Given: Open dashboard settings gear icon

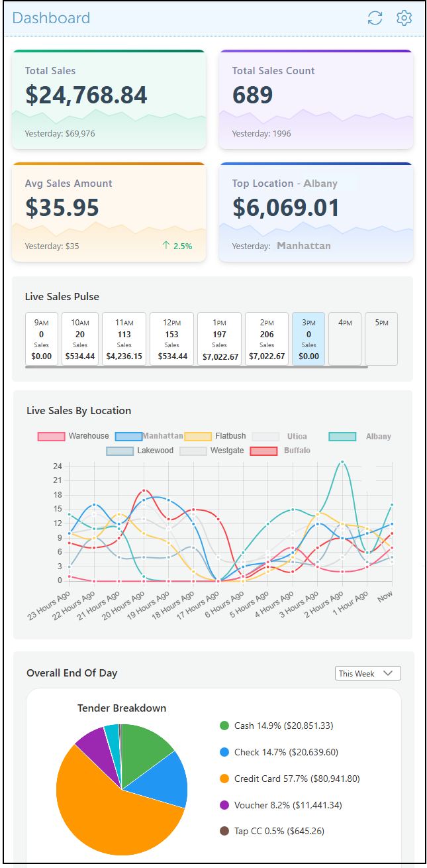Looking at the screenshot, I should click(404, 18).
